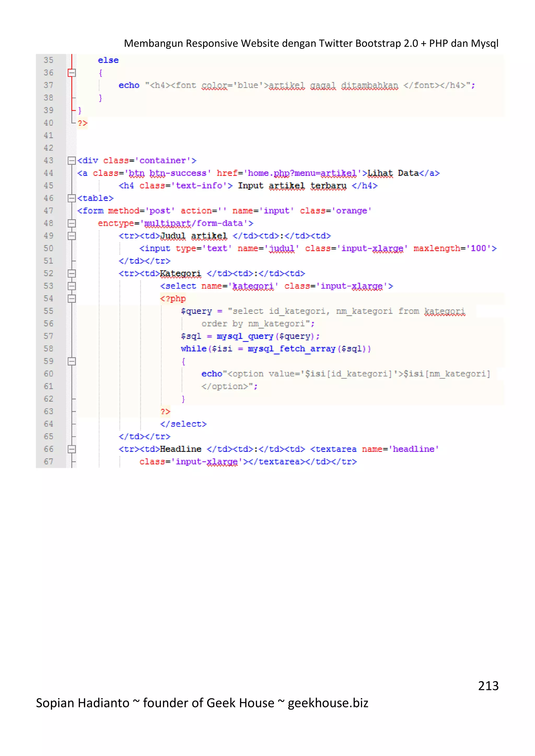Toggle the fold marker on line 48

coord(72,223)
